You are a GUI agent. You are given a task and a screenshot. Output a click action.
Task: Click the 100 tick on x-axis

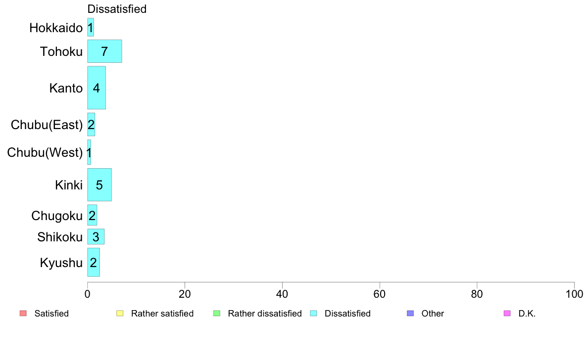point(574,294)
